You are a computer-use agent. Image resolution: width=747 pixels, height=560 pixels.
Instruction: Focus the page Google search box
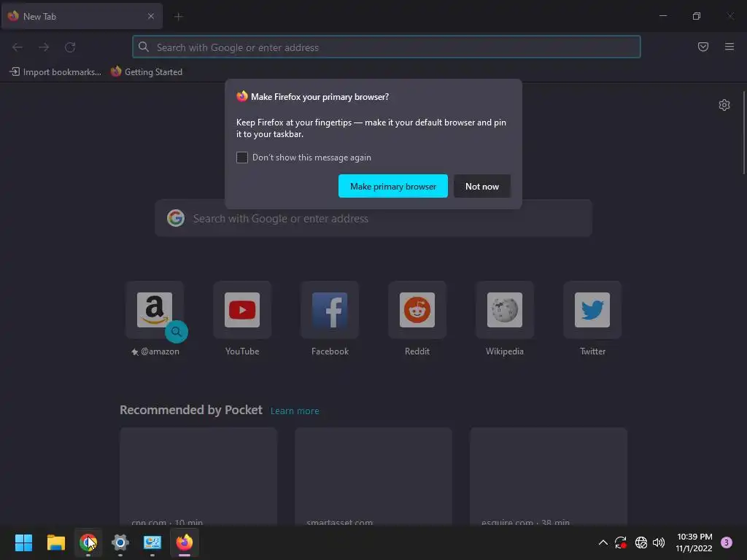373,219
